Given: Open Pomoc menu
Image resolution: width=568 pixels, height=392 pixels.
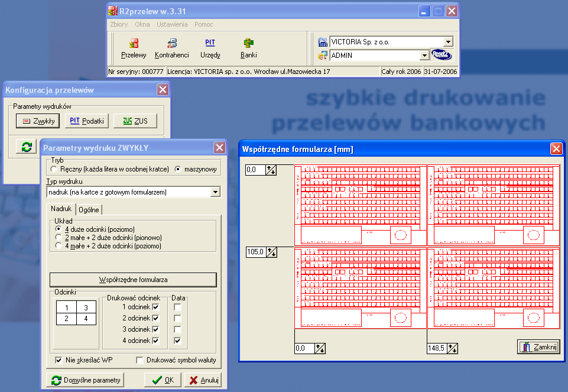Looking at the screenshot, I should 203,24.
